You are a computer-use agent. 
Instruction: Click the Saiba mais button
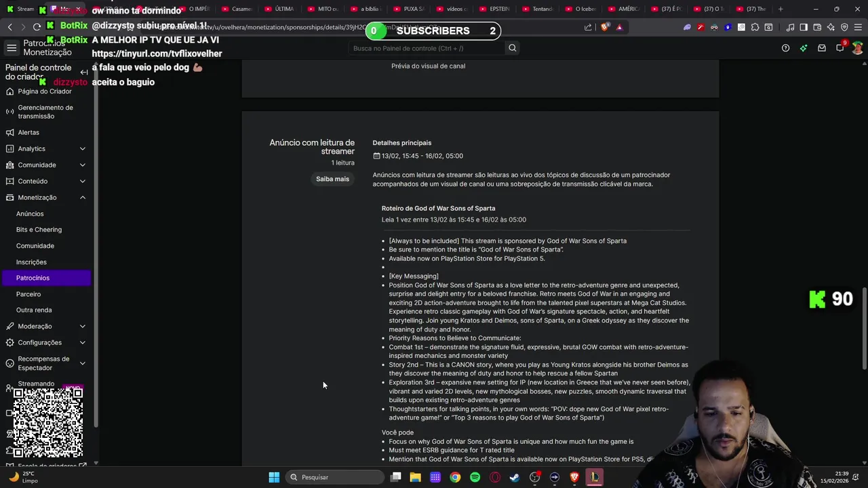tap(332, 179)
